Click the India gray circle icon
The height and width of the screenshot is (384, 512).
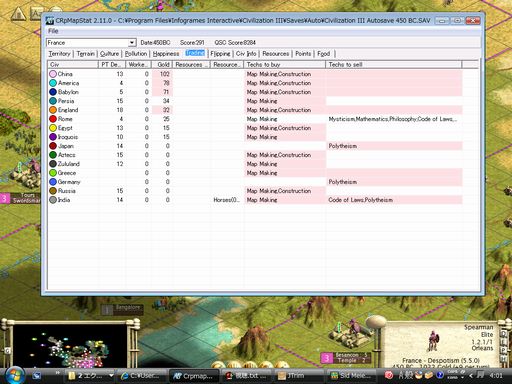(x=53, y=200)
